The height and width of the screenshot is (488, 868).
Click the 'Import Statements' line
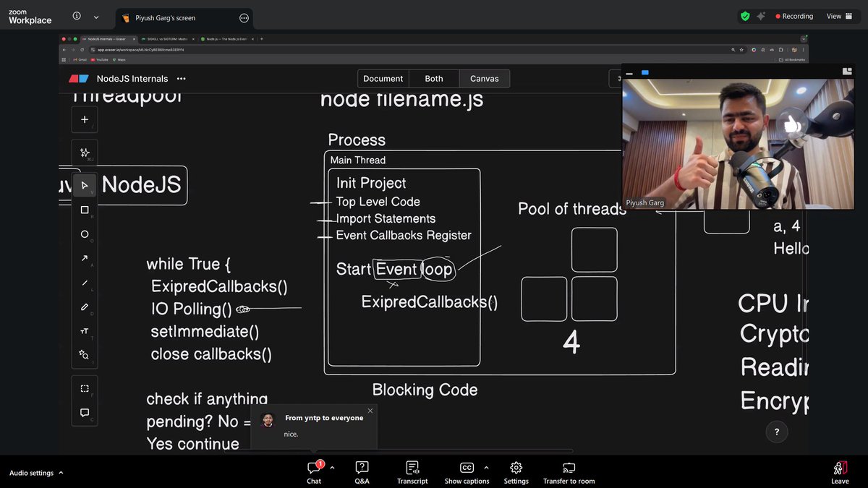pos(386,218)
